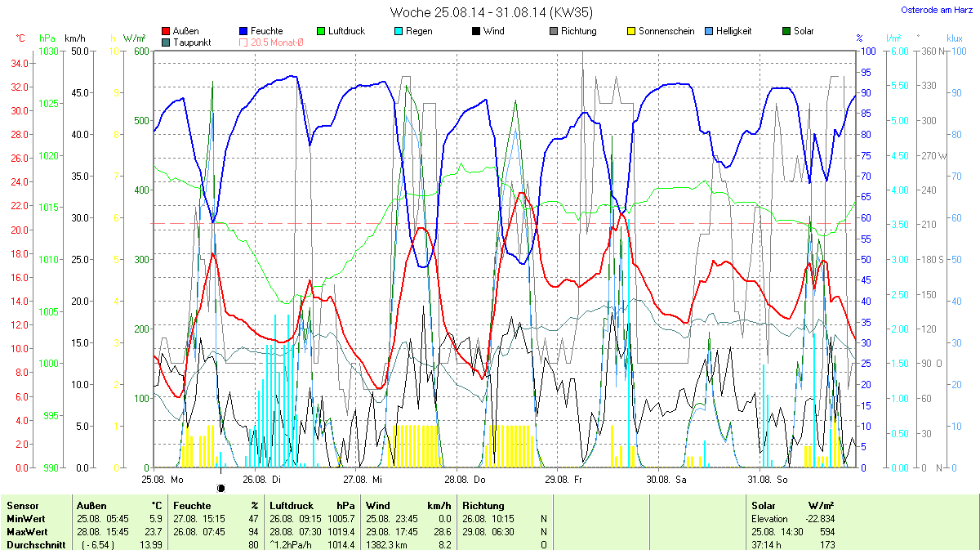
Task: Select the yellow Sonnenschein legend marker
Action: tap(631, 31)
